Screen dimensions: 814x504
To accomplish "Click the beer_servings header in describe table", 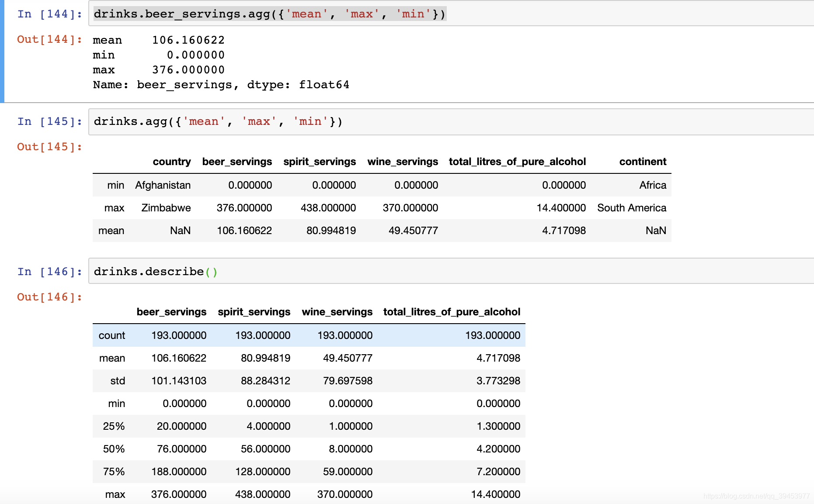I will [x=171, y=312].
